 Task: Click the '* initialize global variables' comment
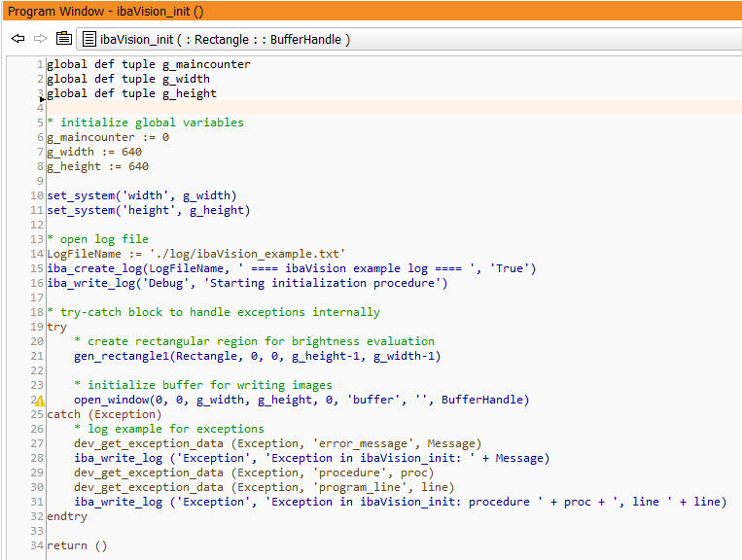[152, 123]
